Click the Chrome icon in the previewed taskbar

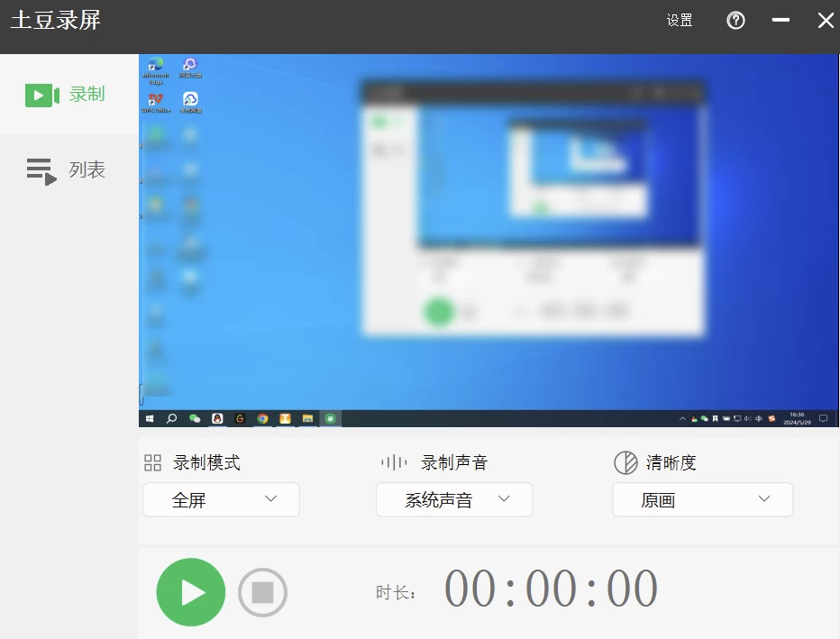coord(262,419)
